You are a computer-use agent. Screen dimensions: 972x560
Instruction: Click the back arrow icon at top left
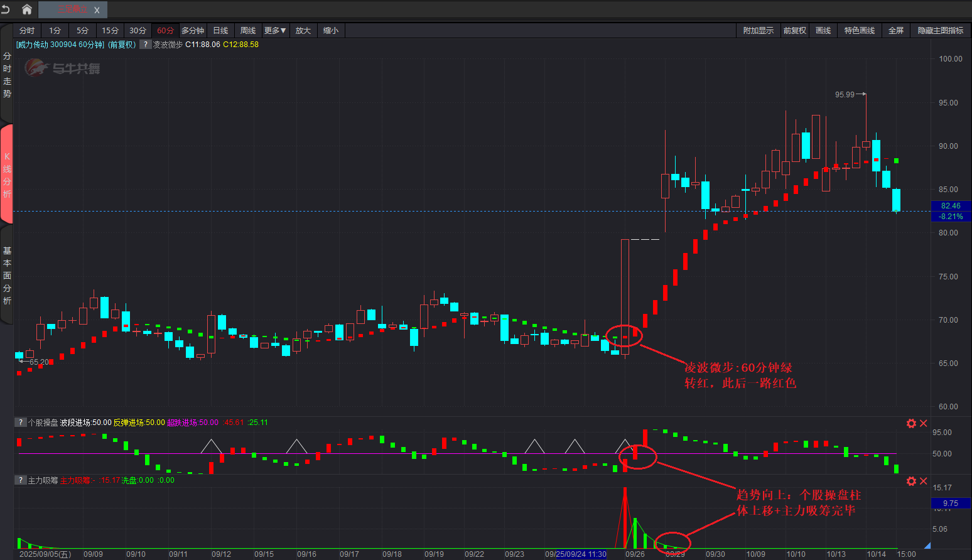pyautogui.click(x=6, y=9)
